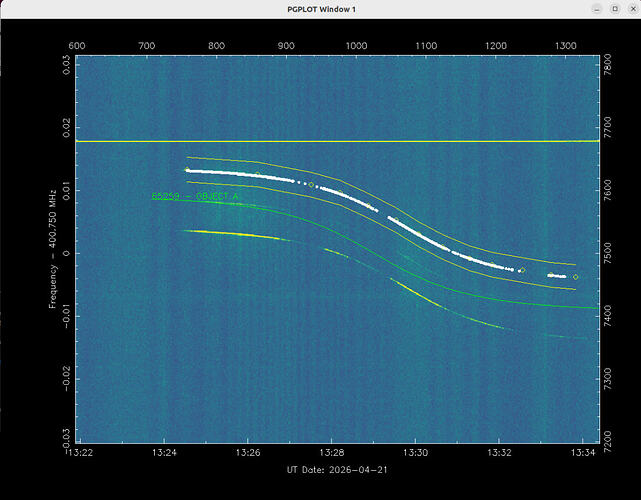Click the 1000 tick label on the top axis
This screenshot has height=500, width=641.
point(356,46)
